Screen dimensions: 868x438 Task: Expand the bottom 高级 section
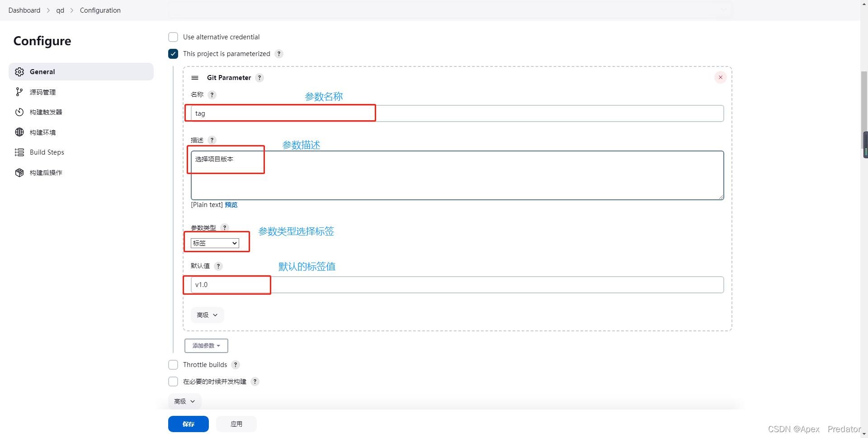pyautogui.click(x=185, y=401)
